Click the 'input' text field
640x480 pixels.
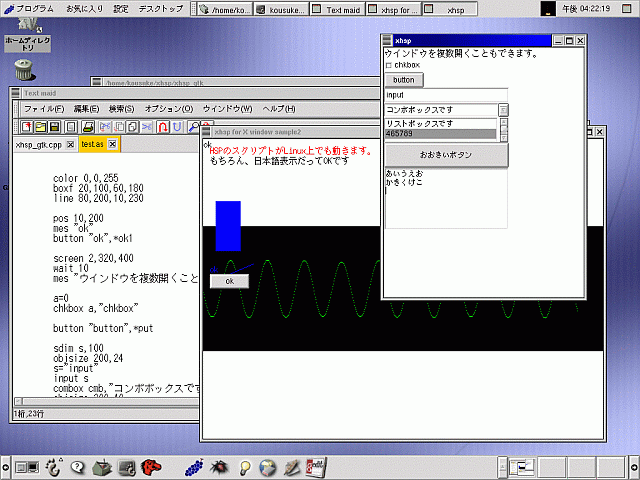tap(446, 95)
